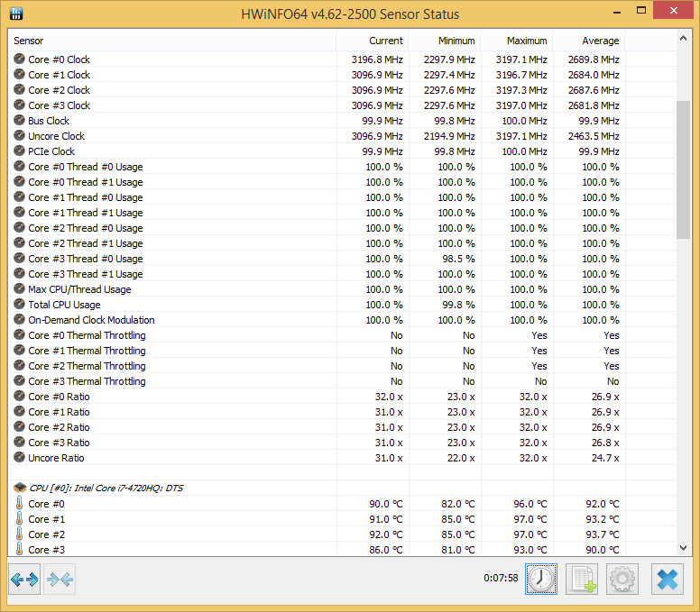Select the Core #1 Ratio row label

(x=59, y=412)
